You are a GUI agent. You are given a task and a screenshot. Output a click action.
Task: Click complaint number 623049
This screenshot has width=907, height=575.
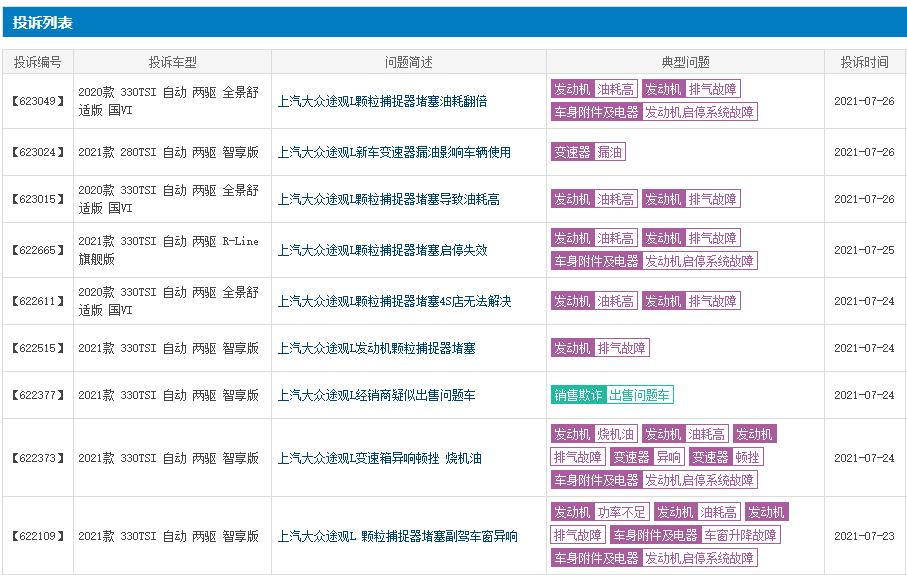[x=38, y=101]
